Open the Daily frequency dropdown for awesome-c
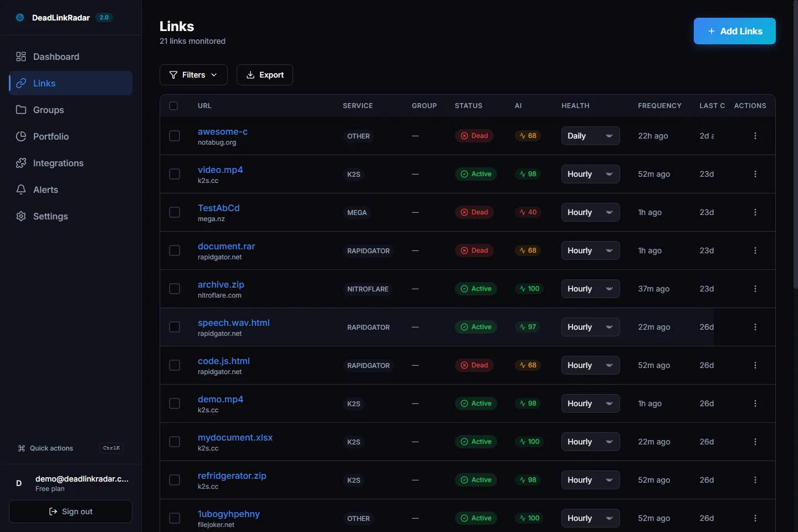 tap(590, 136)
